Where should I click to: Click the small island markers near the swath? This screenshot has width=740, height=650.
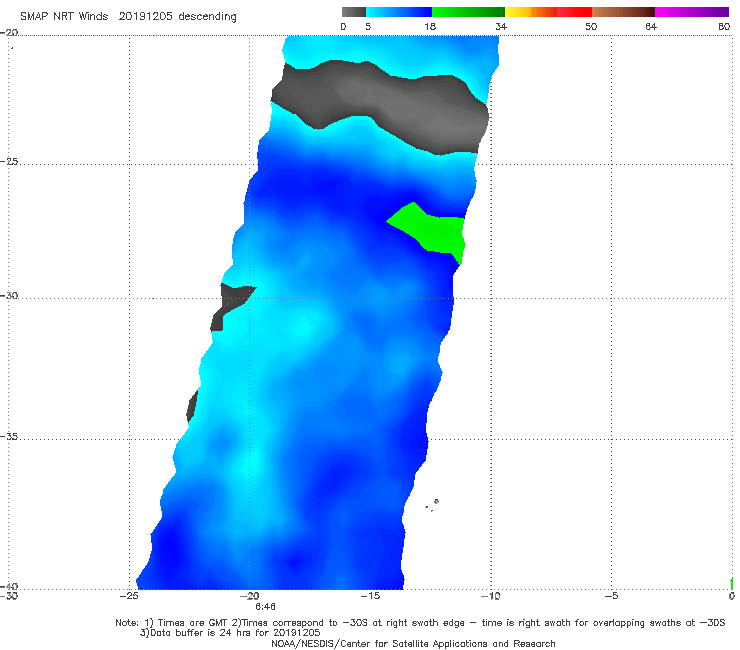coord(432,505)
